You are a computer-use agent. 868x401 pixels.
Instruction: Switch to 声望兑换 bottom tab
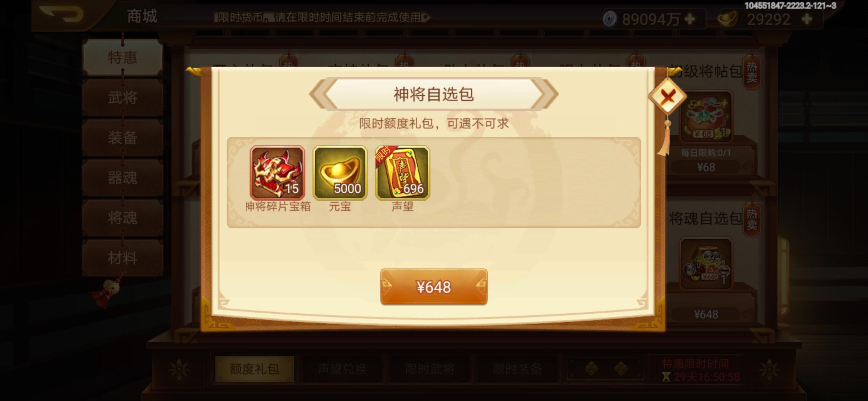tap(342, 369)
